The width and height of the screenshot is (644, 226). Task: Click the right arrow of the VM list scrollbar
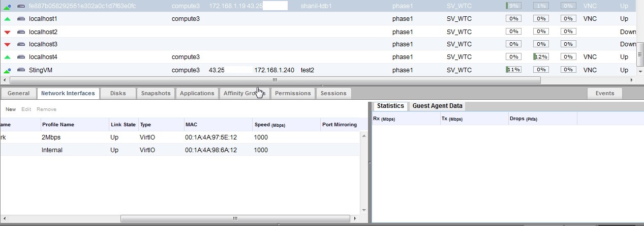[x=632, y=80]
